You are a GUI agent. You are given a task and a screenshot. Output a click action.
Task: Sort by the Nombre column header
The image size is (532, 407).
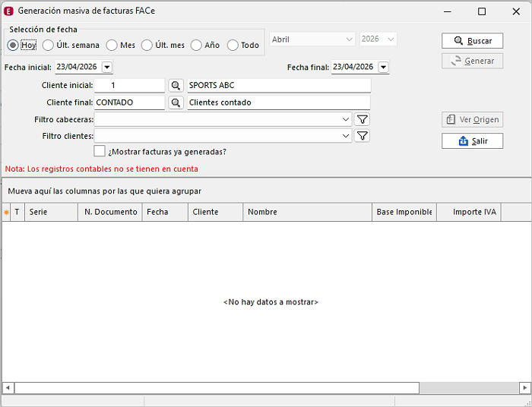click(307, 212)
